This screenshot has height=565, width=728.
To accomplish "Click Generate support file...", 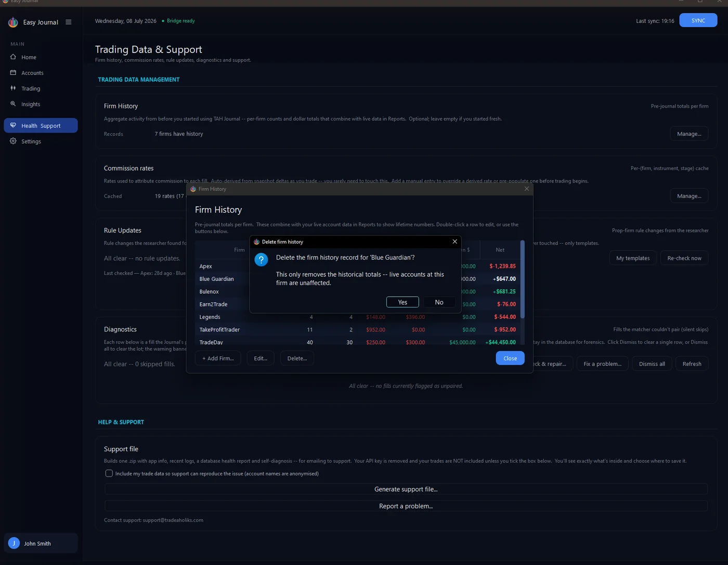I will coord(406,489).
